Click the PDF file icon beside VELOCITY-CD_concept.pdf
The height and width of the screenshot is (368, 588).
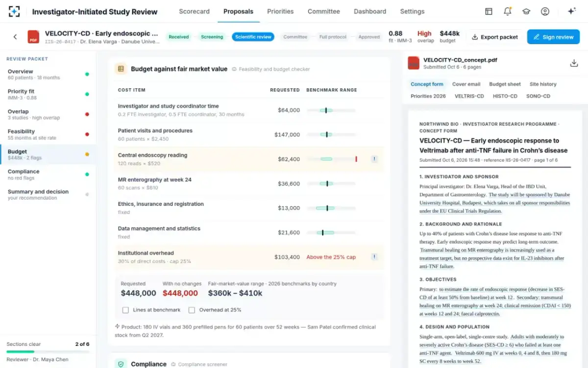pyautogui.click(x=414, y=63)
